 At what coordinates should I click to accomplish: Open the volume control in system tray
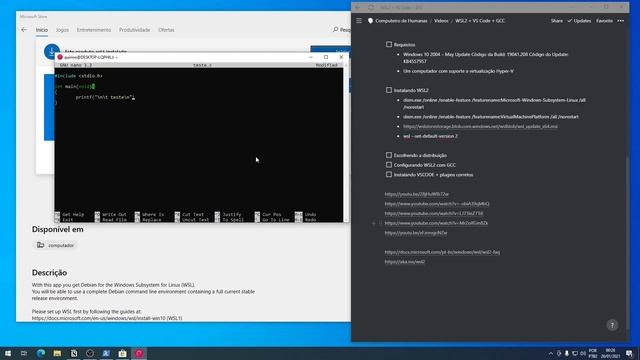click(583, 353)
